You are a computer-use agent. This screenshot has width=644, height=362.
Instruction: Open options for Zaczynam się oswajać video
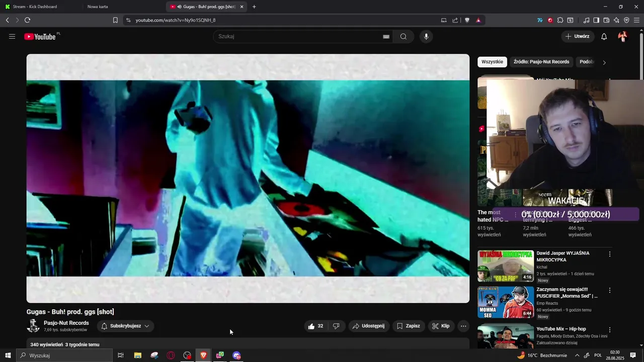(x=609, y=290)
